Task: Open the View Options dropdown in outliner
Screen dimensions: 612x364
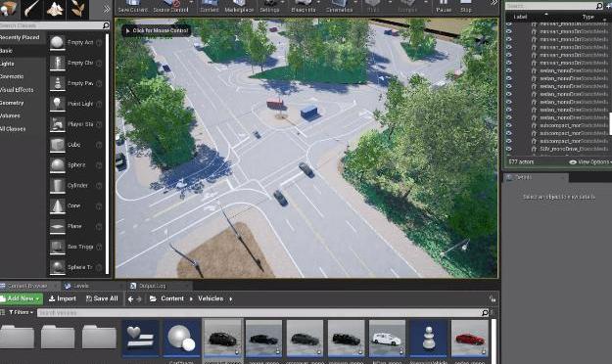Action: pyautogui.click(x=590, y=161)
